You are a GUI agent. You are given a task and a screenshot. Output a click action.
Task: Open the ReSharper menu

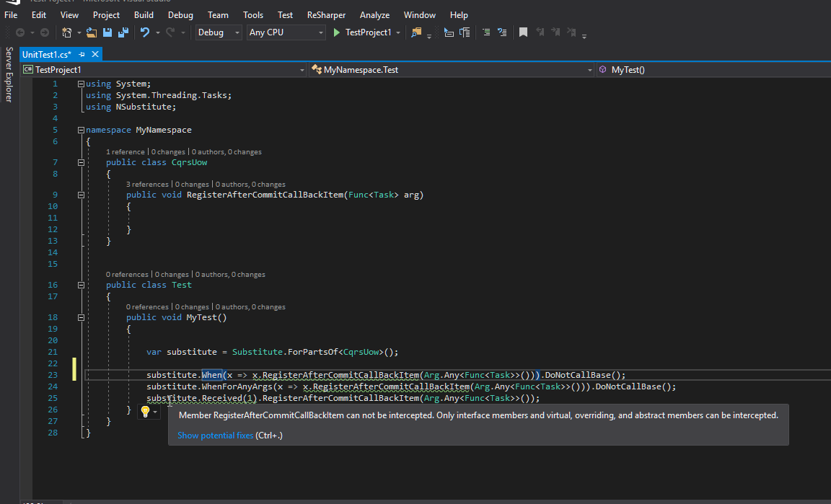[325, 14]
